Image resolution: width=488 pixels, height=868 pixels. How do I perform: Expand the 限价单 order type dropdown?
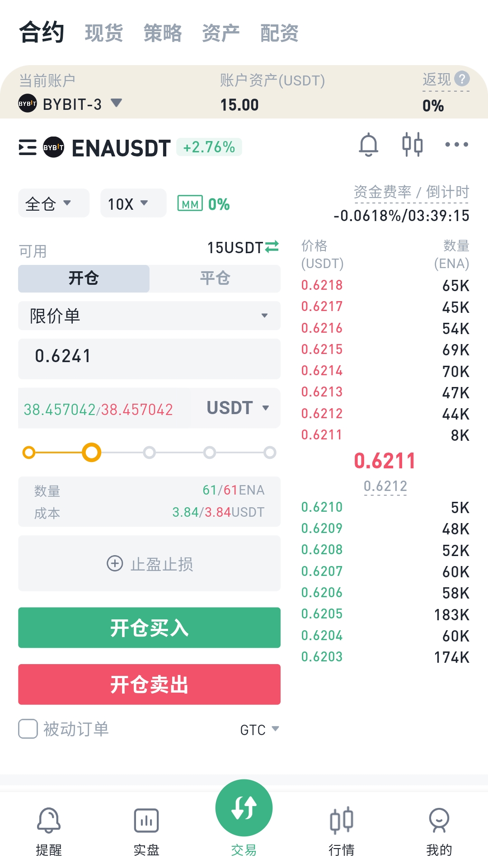tap(149, 316)
